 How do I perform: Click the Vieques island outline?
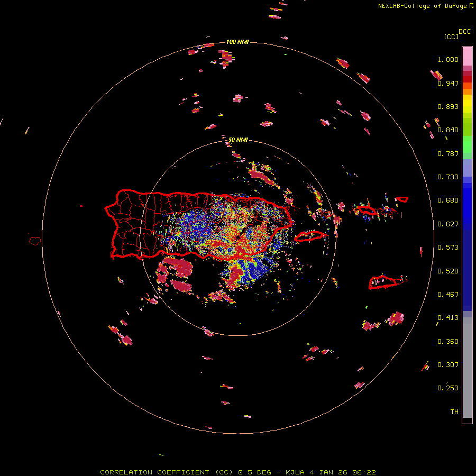(x=309, y=236)
